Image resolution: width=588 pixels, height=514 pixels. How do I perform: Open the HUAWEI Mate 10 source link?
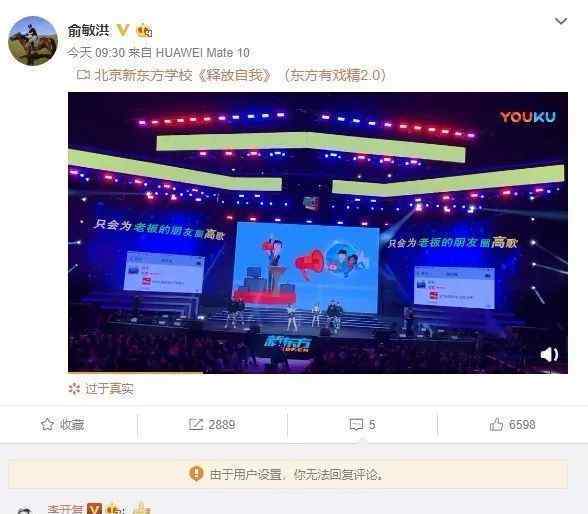[x=202, y=53]
